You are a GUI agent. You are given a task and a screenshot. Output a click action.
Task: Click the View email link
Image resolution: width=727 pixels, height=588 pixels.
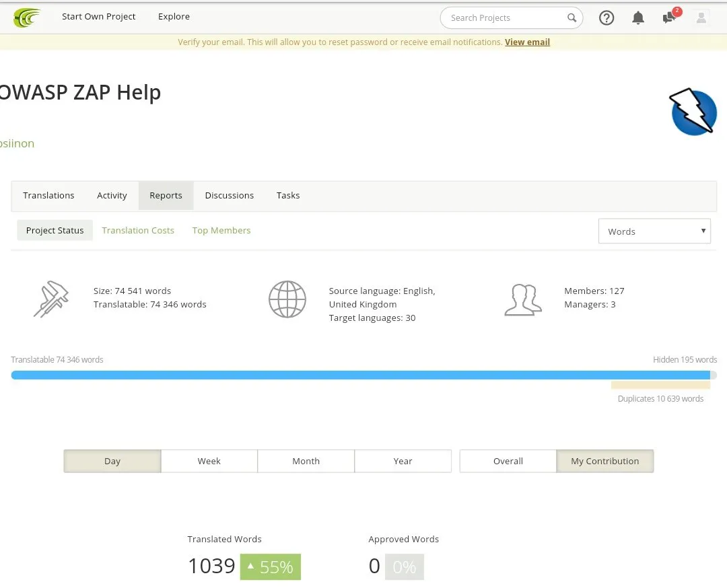pos(527,42)
